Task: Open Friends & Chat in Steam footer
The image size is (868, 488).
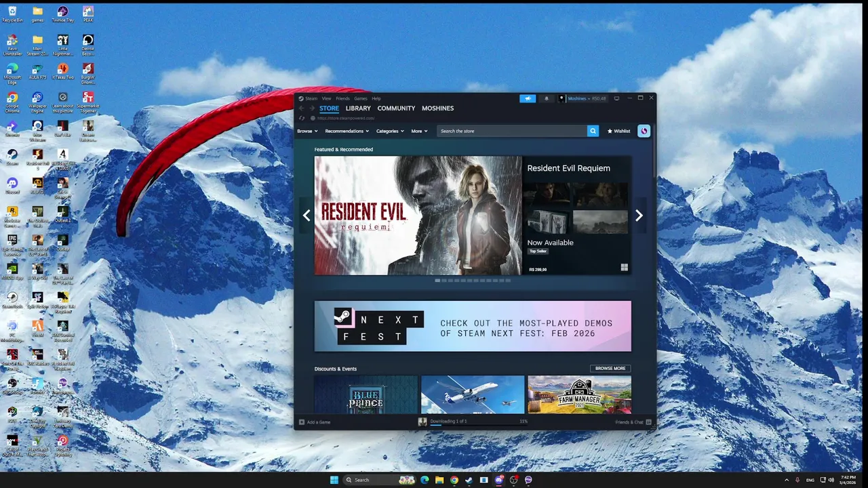Action: [x=633, y=422]
